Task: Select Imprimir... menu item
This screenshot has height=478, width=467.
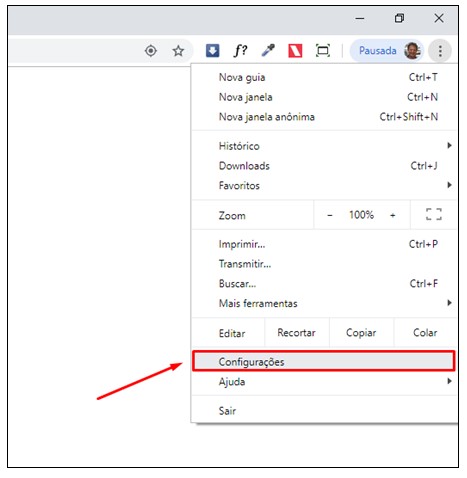Action: pyautogui.click(x=324, y=244)
